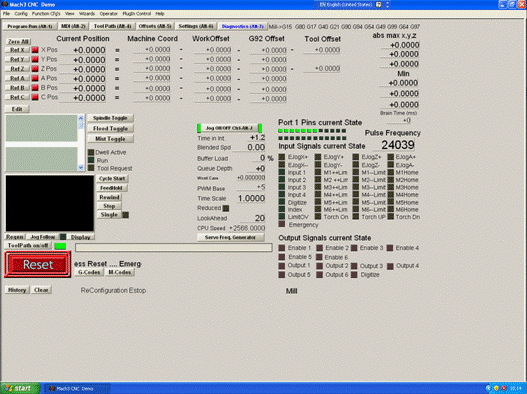527x394 pixels.
Task: Click the X Pos current position field
Action: pyautogui.click(x=83, y=50)
